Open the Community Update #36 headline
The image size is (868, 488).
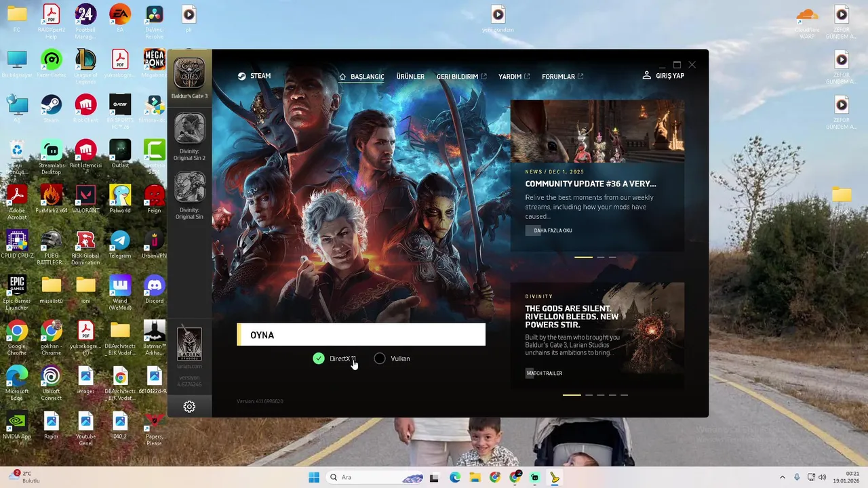[x=591, y=184]
